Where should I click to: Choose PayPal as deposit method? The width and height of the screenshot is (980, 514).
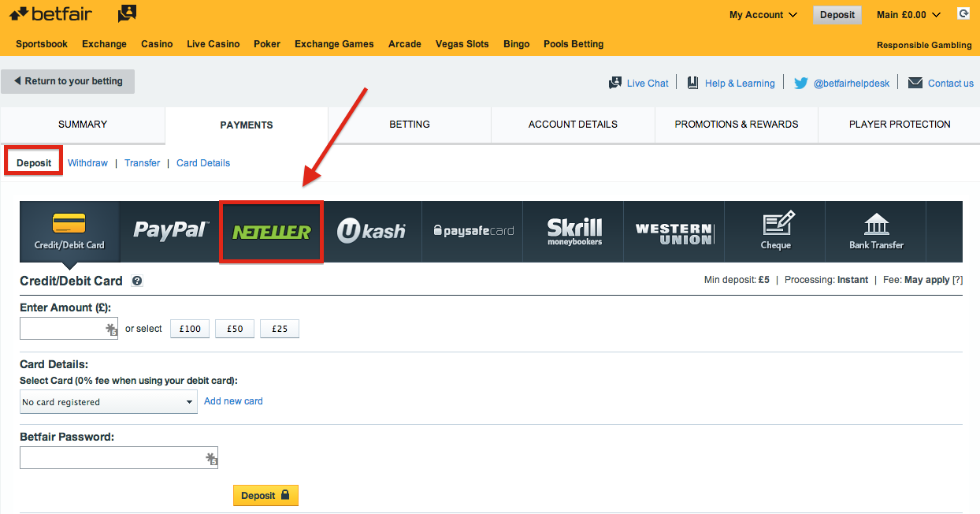point(170,231)
